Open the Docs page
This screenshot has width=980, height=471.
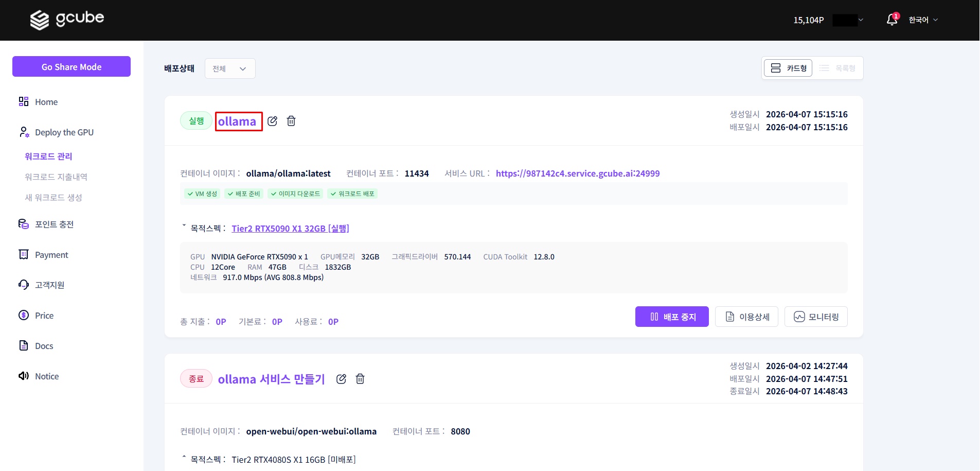(44, 346)
